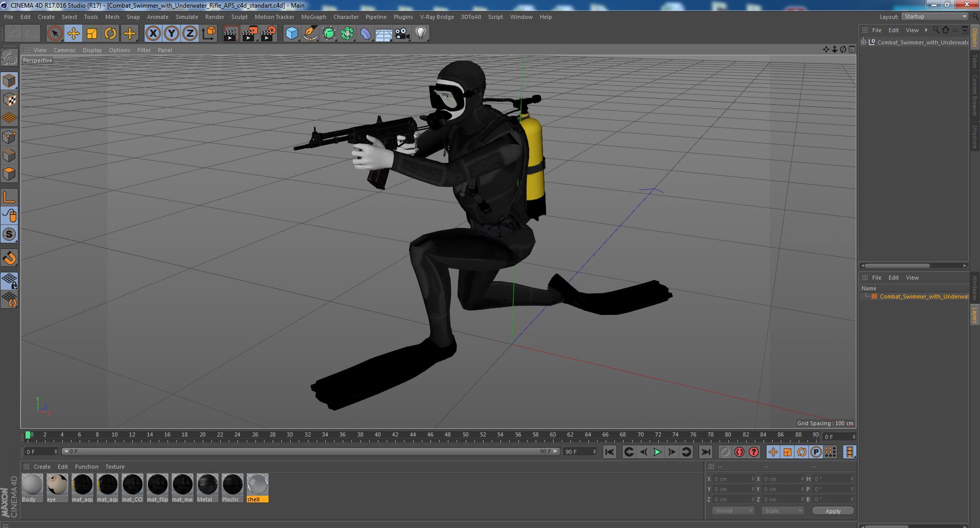The width and height of the screenshot is (980, 528).
Task: Select the Live Selection tool
Action: [x=55, y=34]
